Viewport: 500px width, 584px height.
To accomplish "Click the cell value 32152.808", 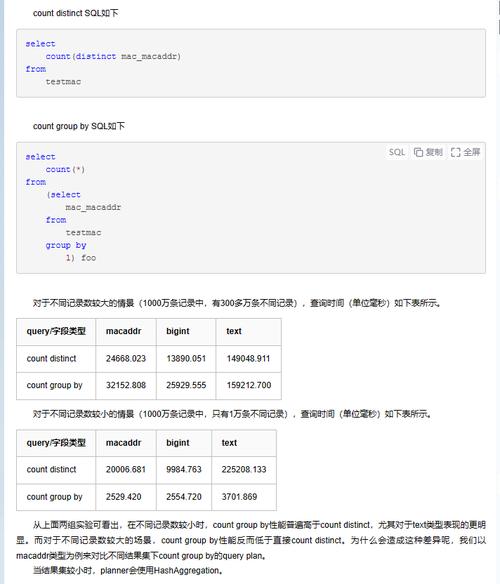I will (126, 385).
